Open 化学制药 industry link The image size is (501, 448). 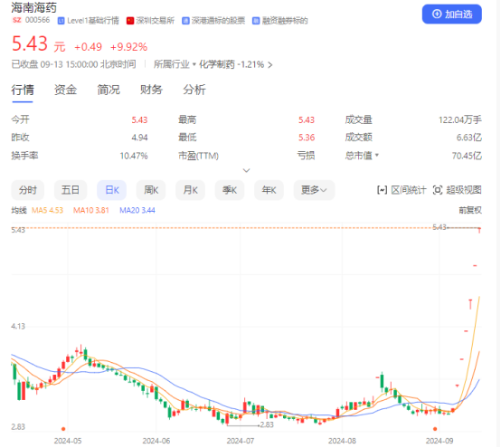(217, 64)
